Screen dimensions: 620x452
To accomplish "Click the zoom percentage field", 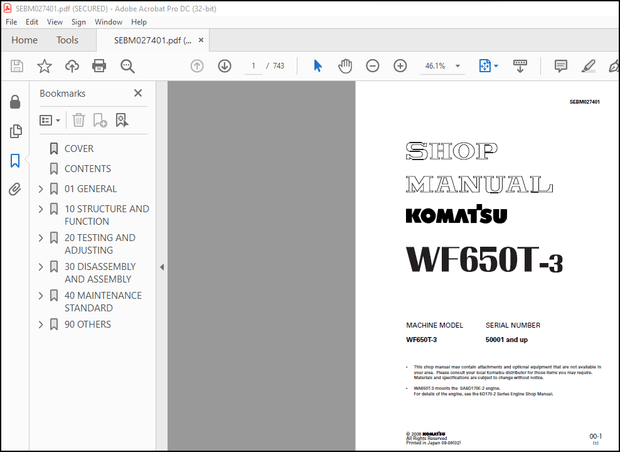I will coord(435,66).
